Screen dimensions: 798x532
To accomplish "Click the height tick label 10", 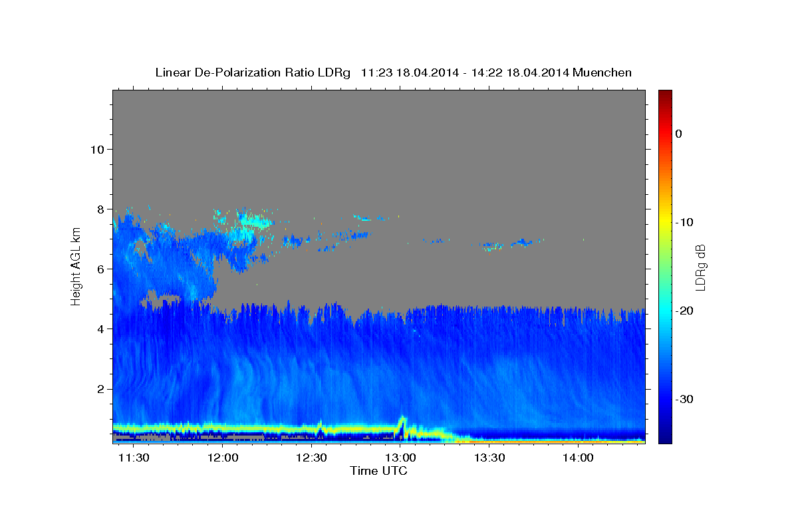I will click(x=97, y=149).
